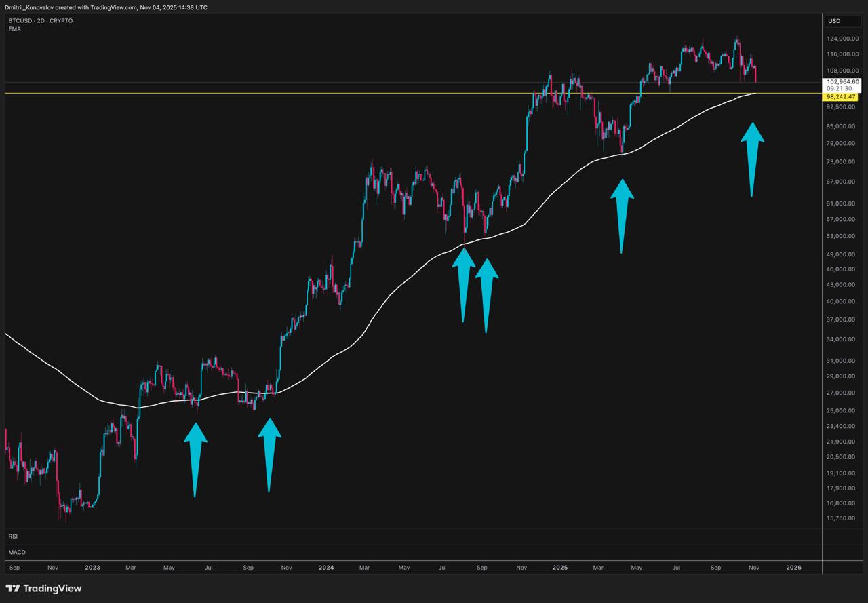
Task: Select the EMA indicator label
Action: [x=14, y=29]
